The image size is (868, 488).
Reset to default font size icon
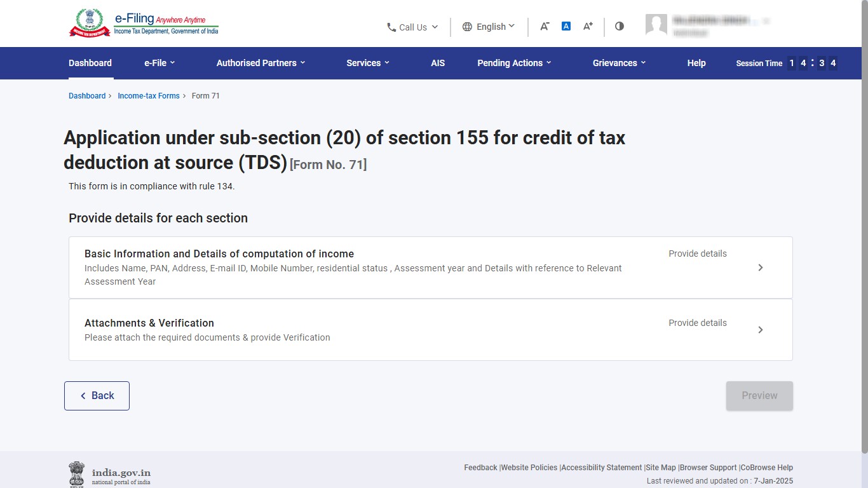coord(566,26)
